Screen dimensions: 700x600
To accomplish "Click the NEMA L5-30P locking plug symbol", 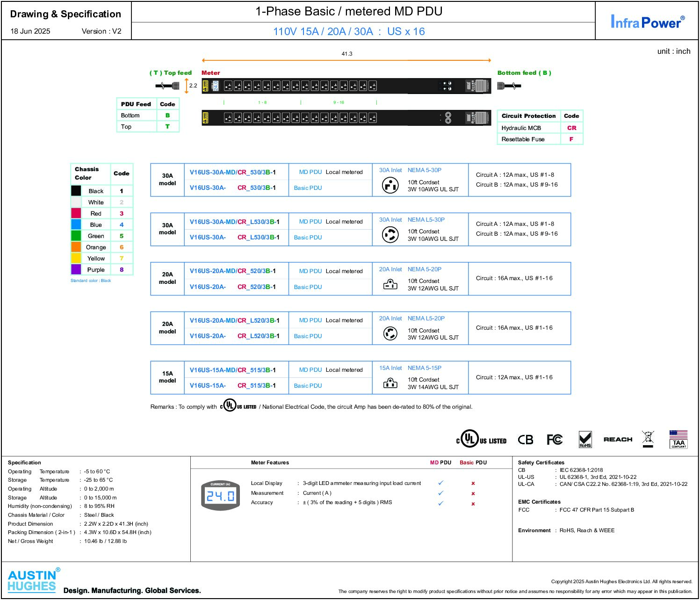I will [x=390, y=234].
